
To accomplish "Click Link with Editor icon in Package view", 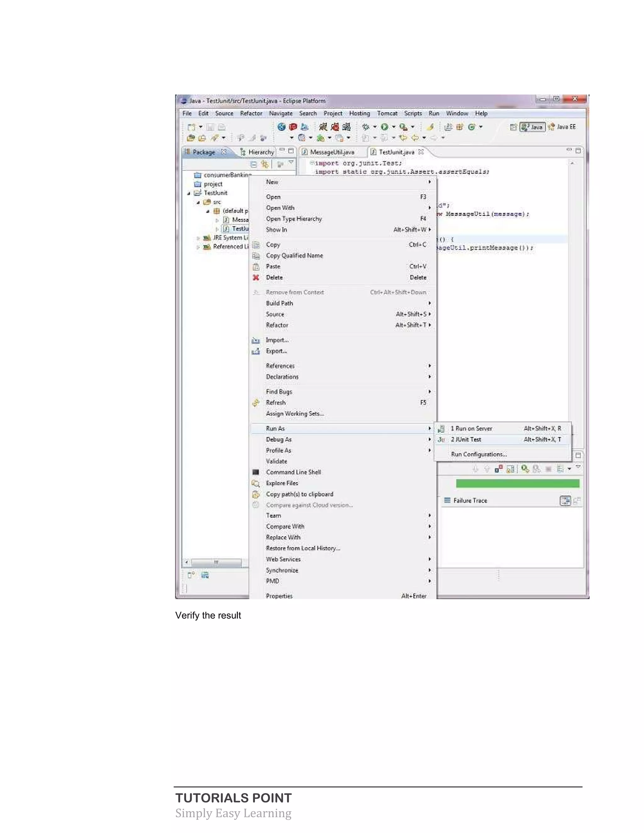I will point(265,164).
